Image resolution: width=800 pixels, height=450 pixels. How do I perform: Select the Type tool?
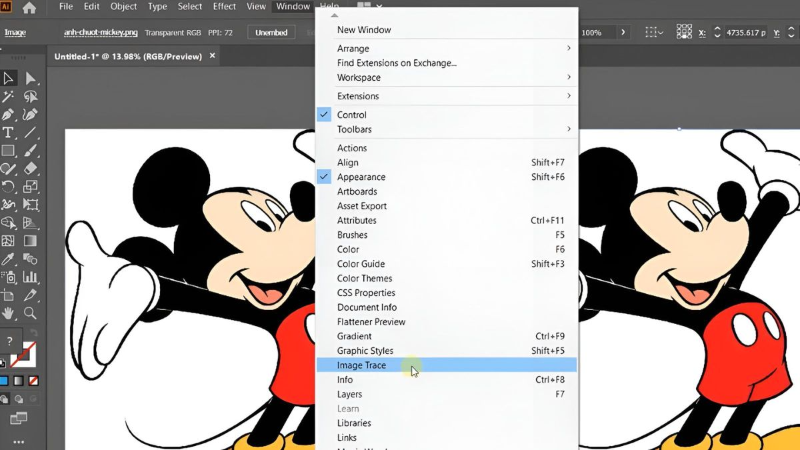click(x=8, y=133)
